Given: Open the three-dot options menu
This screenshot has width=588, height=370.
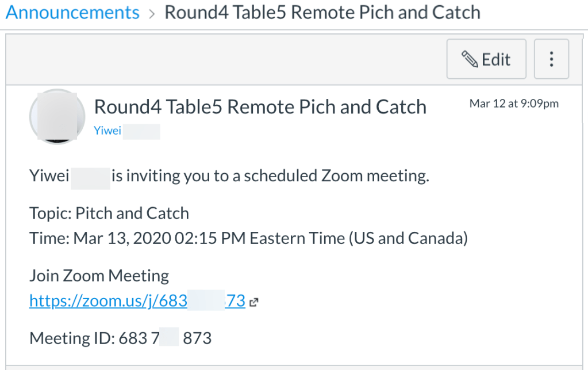Looking at the screenshot, I should coord(551,59).
